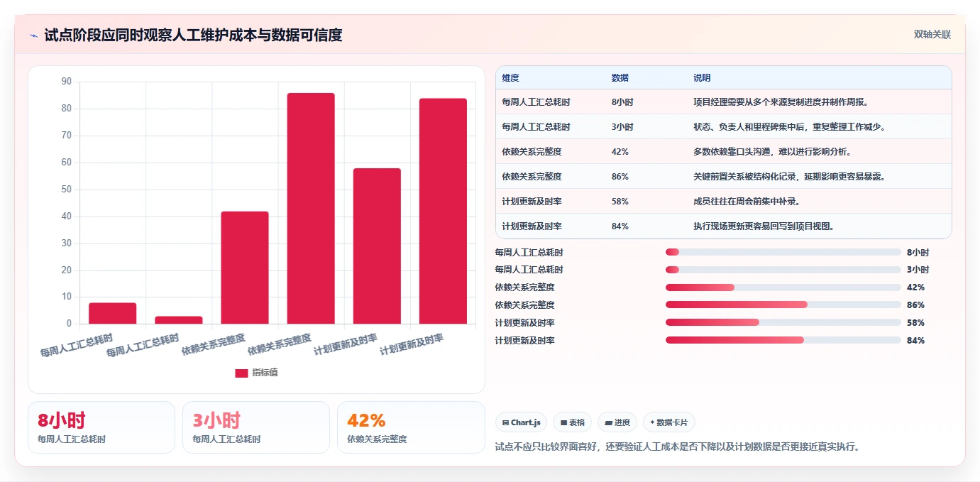
Task: Open the 8小时 summary card
Action: 101,427
